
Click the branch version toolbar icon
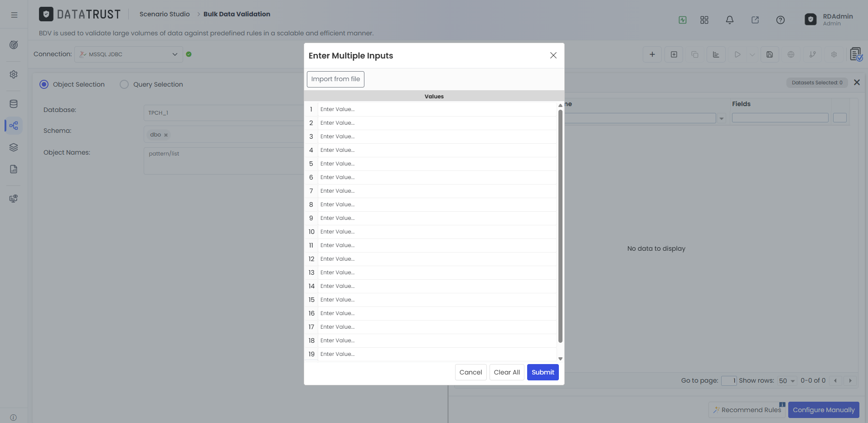click(813, 54)
